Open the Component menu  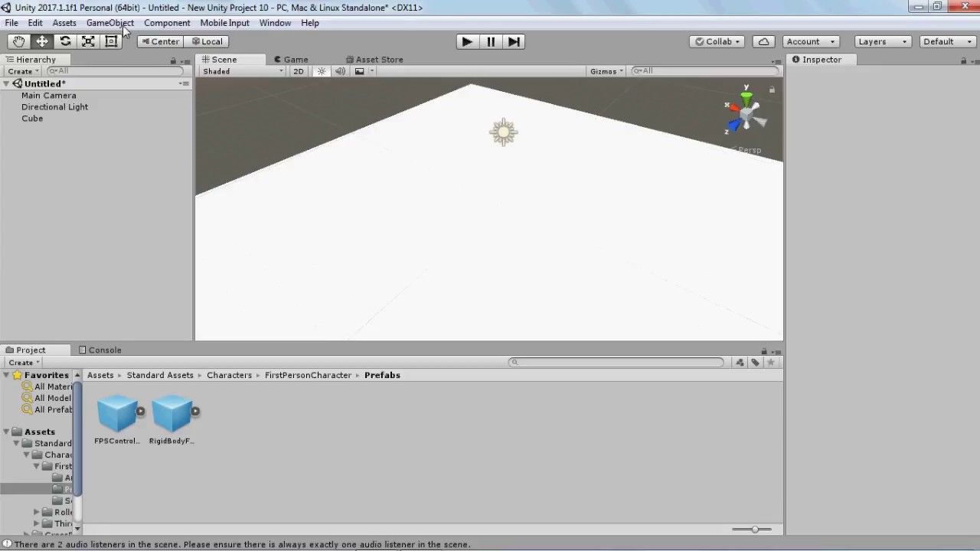[x=167, y=23]
